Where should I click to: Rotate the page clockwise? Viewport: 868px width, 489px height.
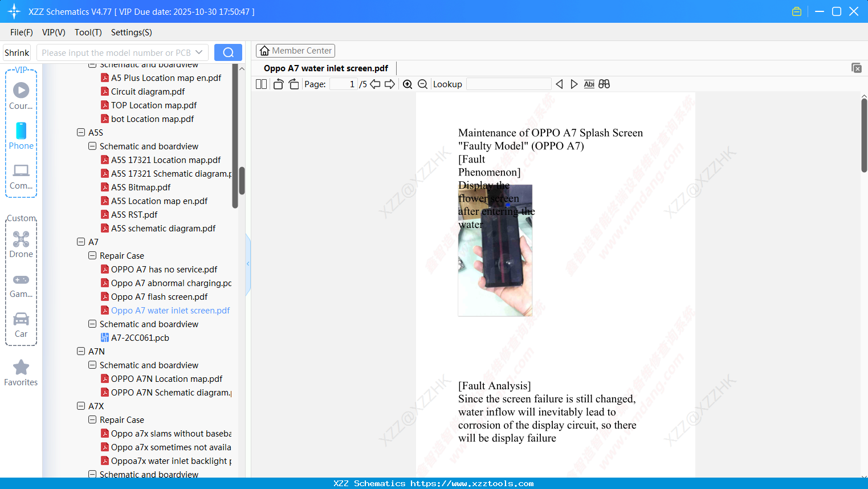tap(294, 84)
